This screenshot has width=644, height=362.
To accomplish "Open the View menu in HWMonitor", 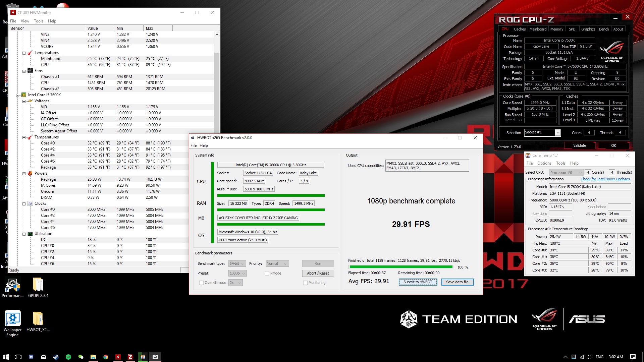I will (x=25, y=21).
